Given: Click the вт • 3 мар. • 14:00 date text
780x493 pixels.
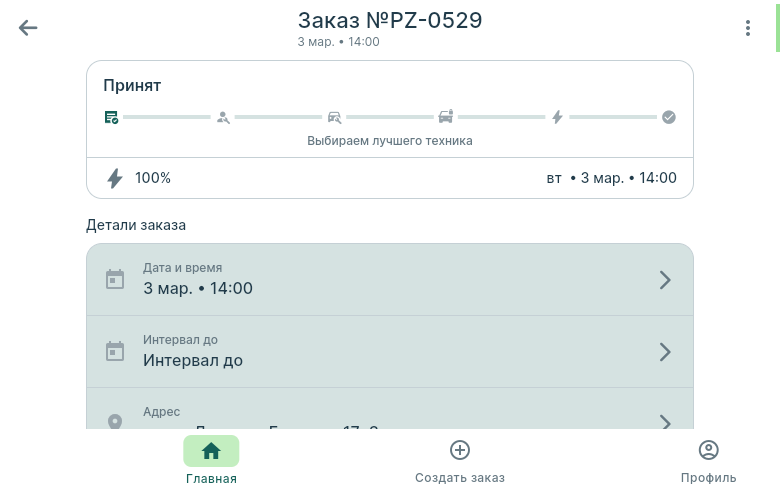Looking at the screenshot, I should (611, 178).
